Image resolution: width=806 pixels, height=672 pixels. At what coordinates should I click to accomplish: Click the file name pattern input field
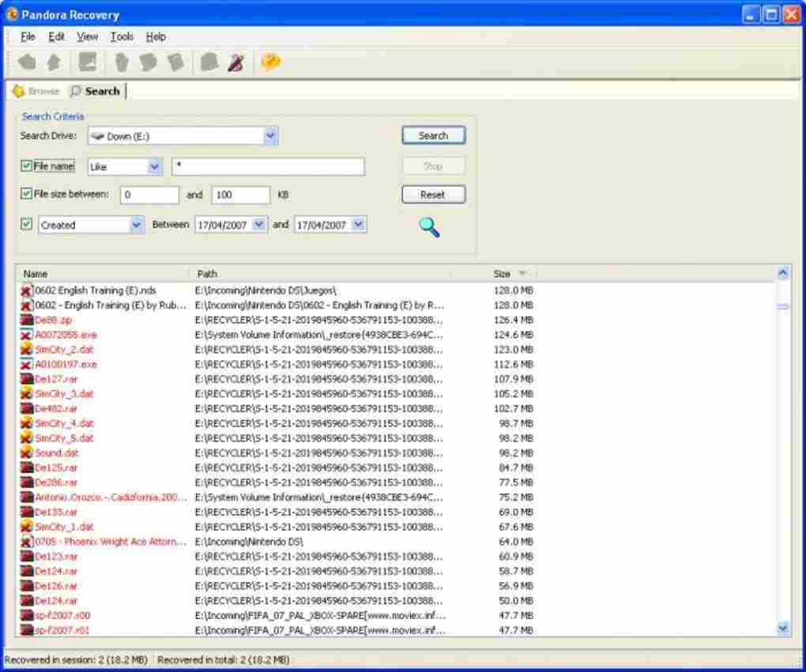[269, 167]
